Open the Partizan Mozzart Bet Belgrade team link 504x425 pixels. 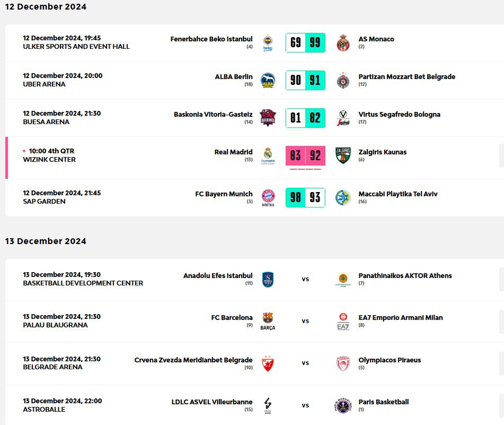[x=406, y=77]
